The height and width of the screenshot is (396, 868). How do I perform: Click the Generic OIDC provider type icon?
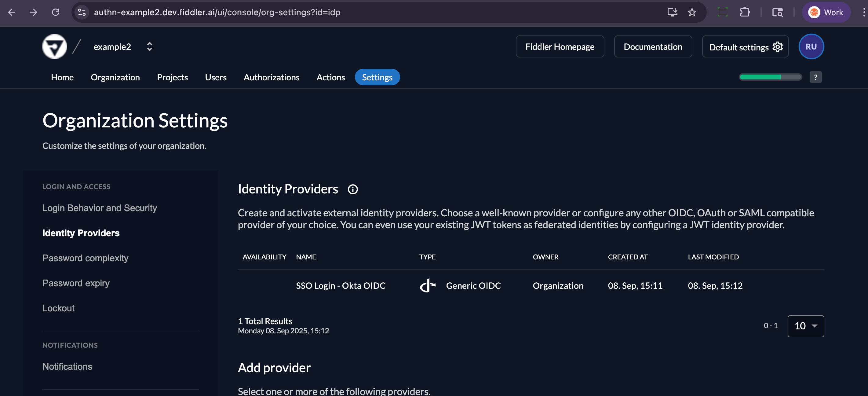(x=427, y=285)
